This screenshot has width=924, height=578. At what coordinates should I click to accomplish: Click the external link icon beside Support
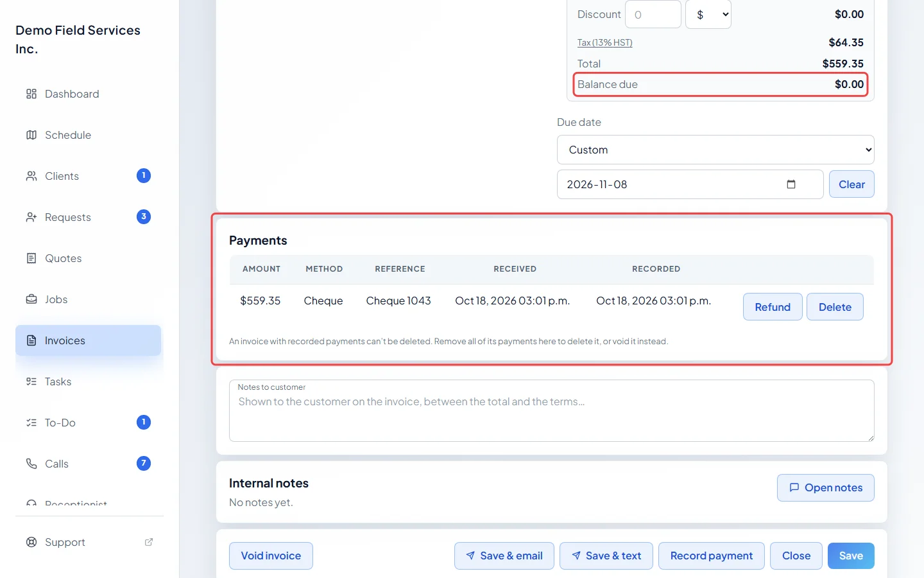point(149,542)
